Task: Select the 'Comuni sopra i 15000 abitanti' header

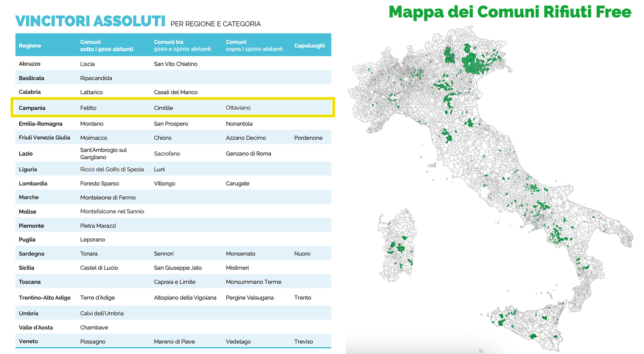Action: [254, 46]
